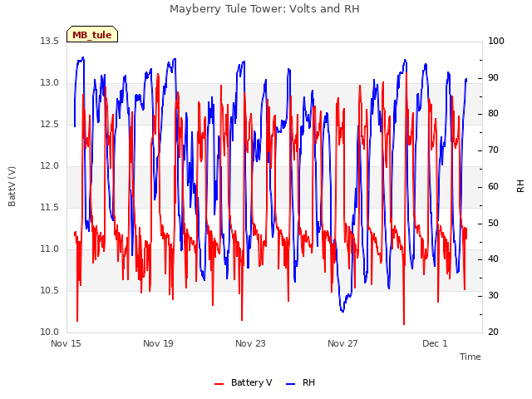This screenshot has width=532, height=399.
Task: Click the blue RH legend swatch
Action: (291, 384)
